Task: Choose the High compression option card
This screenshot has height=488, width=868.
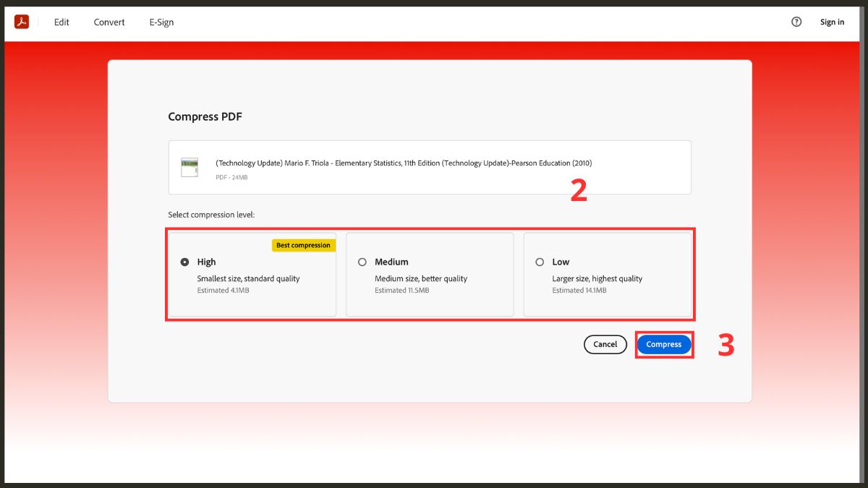Action: 252,274
